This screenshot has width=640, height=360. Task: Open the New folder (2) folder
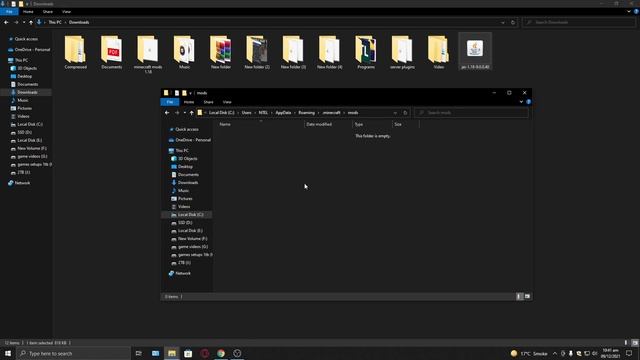click(x=257, y=52)
